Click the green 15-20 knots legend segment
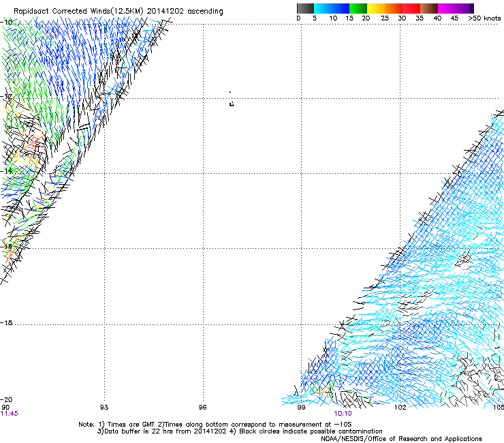This screenshot has height=443, width=504. point(358,8)
